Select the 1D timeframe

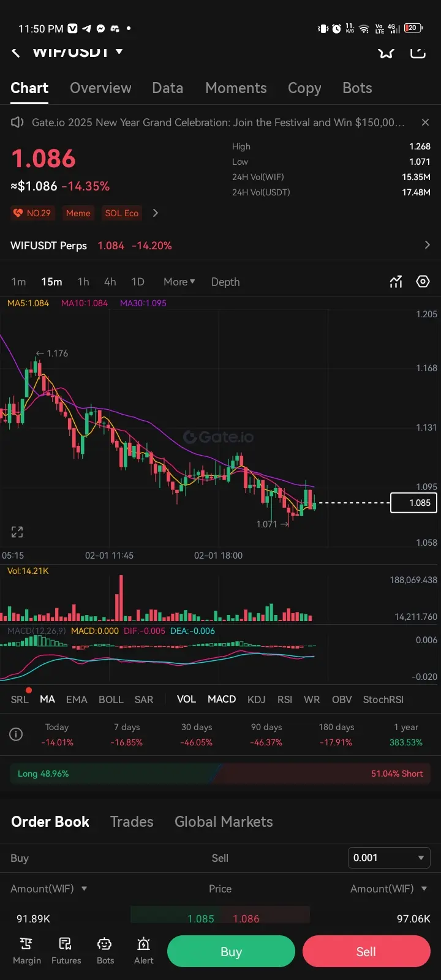(x=138, y=282)
